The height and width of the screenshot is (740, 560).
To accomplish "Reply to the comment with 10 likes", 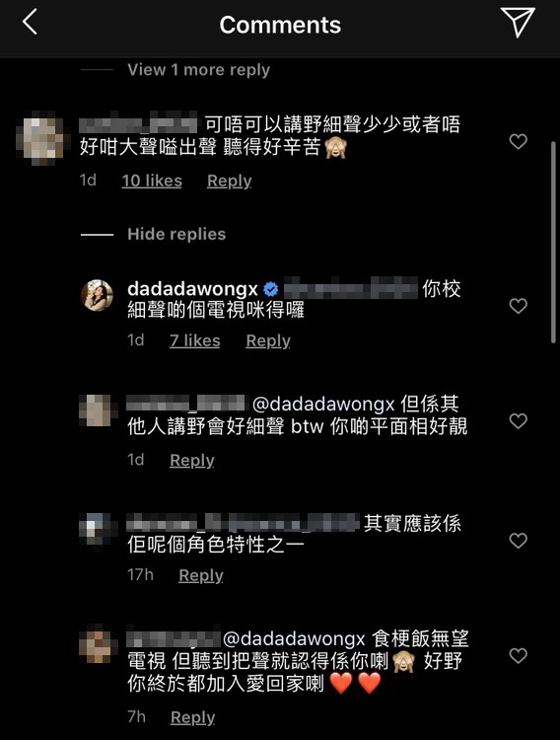I will [230, 181].
